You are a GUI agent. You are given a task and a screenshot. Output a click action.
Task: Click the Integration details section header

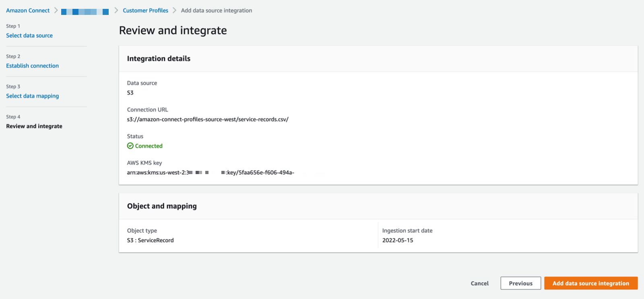159,58
